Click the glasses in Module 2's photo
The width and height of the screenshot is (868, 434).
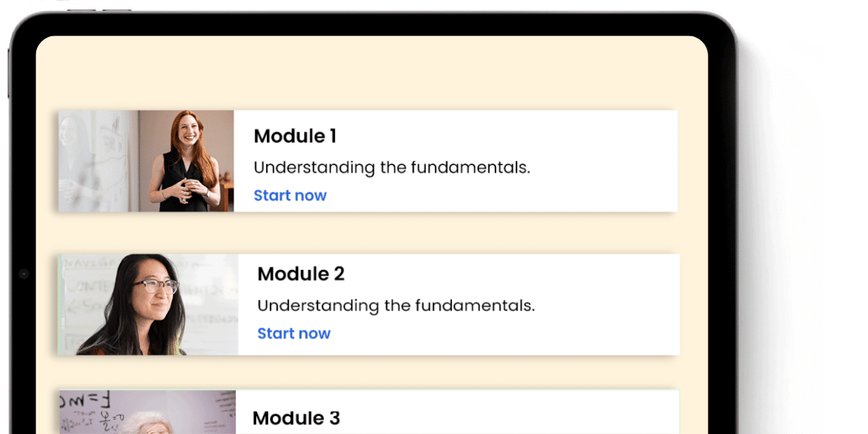pos(155,286)
